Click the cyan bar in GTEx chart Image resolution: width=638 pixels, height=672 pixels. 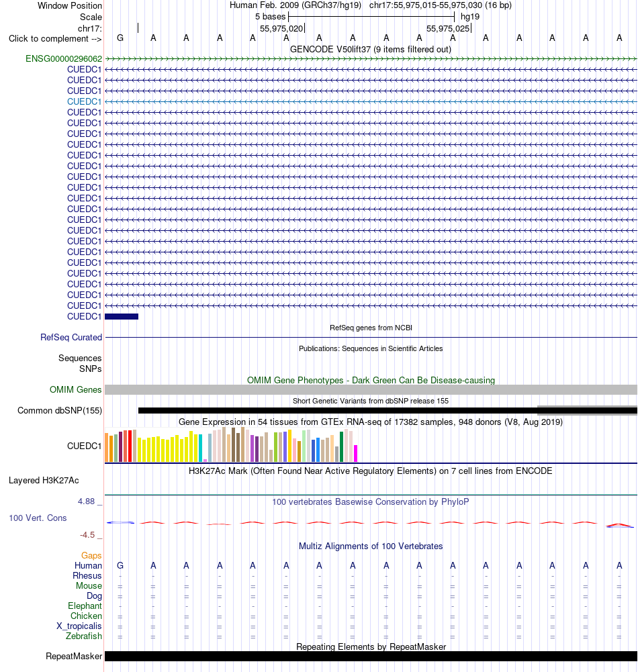point(200,448)
